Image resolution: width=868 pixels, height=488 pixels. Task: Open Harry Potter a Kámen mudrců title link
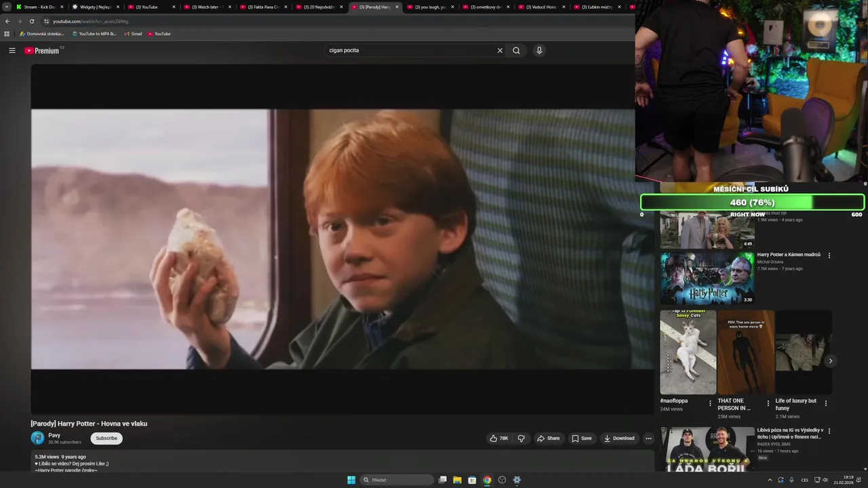click(789, 255)
